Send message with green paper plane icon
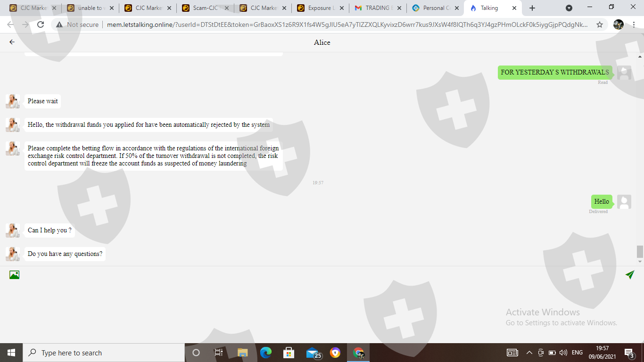 pos(630,275)
